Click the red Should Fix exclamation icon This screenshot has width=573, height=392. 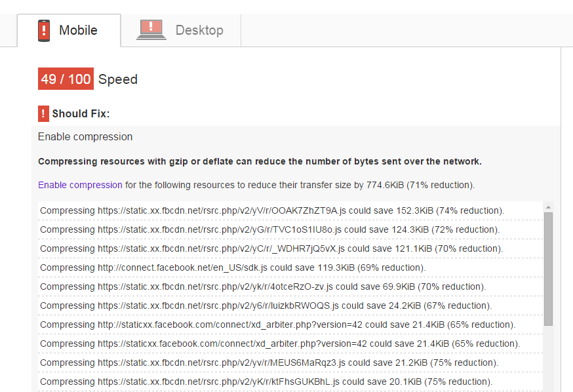[43, 113]
